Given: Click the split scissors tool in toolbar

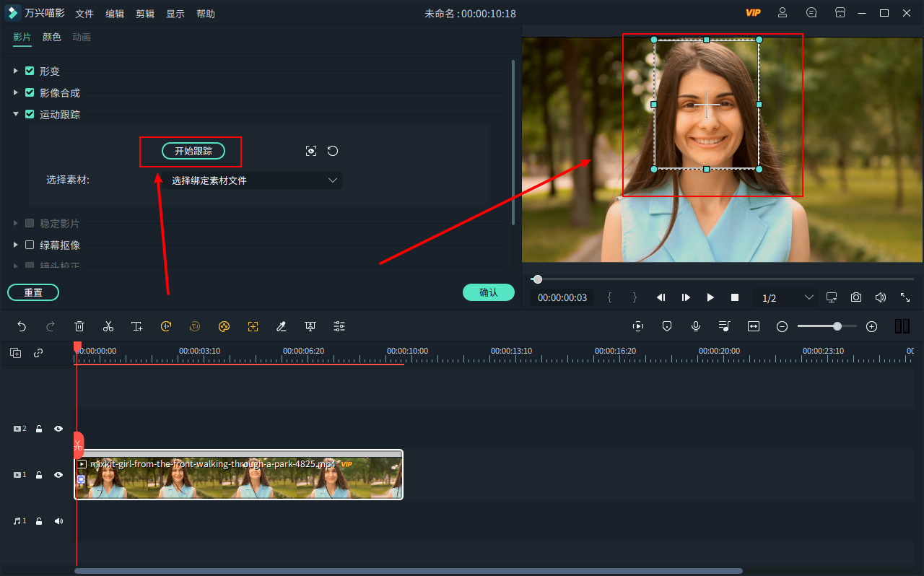Looking at the screenshot, I should [108, 326].
